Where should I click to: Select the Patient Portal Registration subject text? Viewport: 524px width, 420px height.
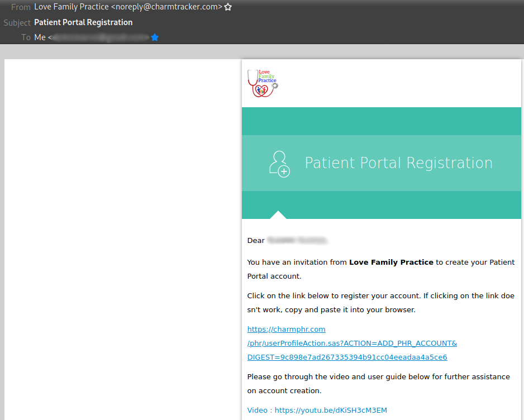pos(84,22)
